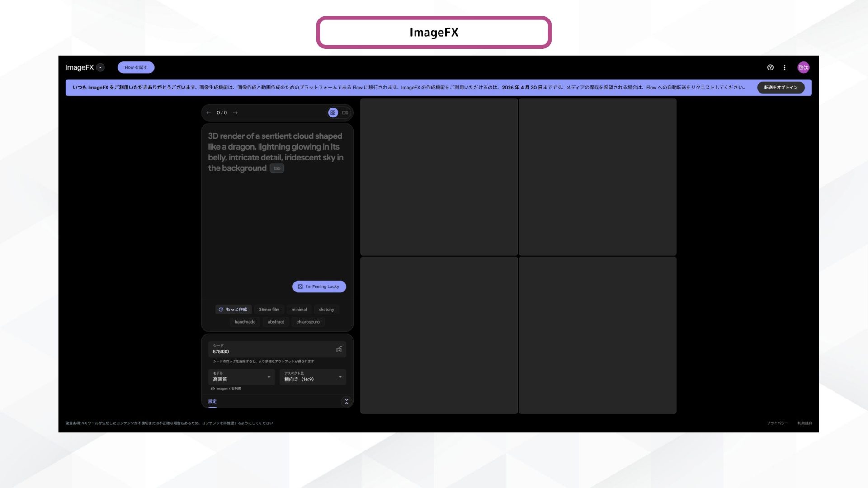
Task: Open the purple account avatar
Action: (803, 67)
